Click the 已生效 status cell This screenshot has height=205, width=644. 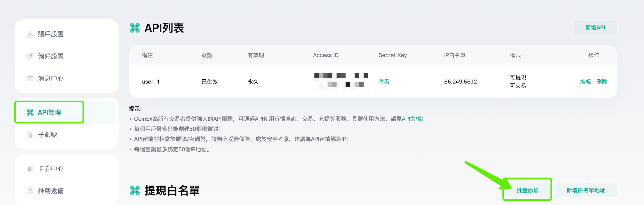tap(209, 82)
